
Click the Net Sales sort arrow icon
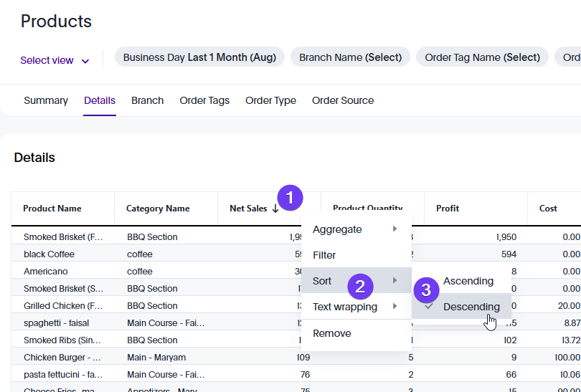pyautogui.click(x=275, y=209)
